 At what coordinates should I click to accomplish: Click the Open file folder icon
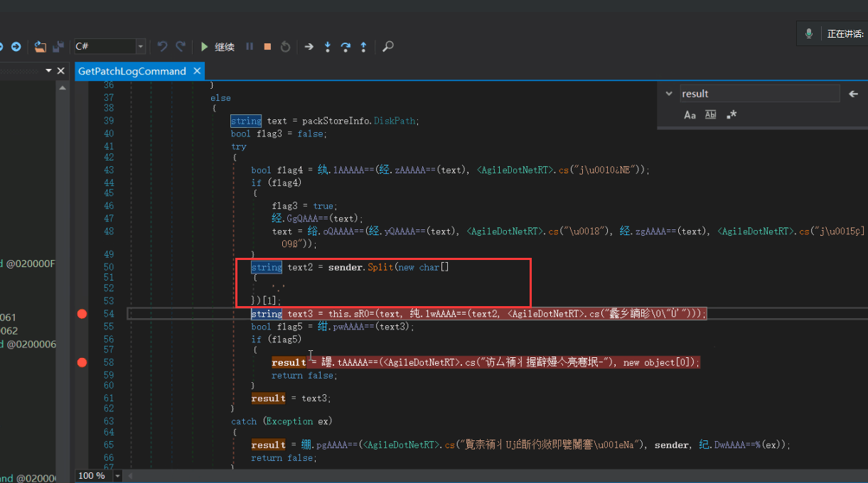40,47
